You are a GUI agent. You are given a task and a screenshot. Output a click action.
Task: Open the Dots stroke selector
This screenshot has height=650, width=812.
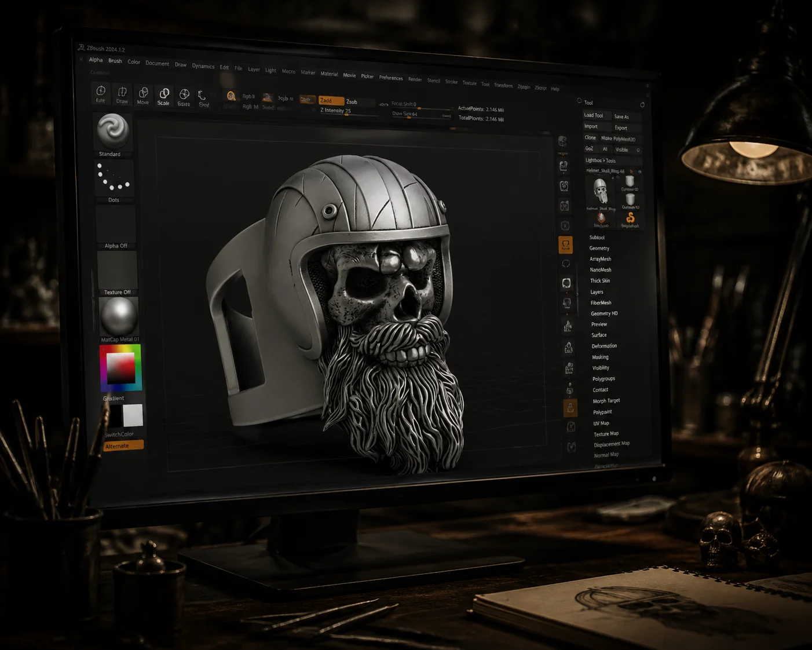(114, 181)
